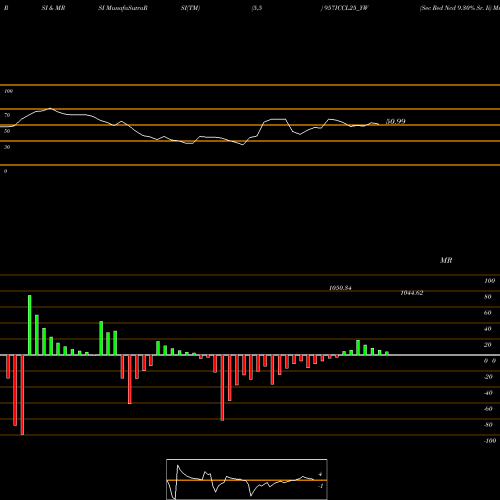The height and width of the screenshot is (500, 500).
Task: Click the price value 1059.34
Action: pos(340,288)
